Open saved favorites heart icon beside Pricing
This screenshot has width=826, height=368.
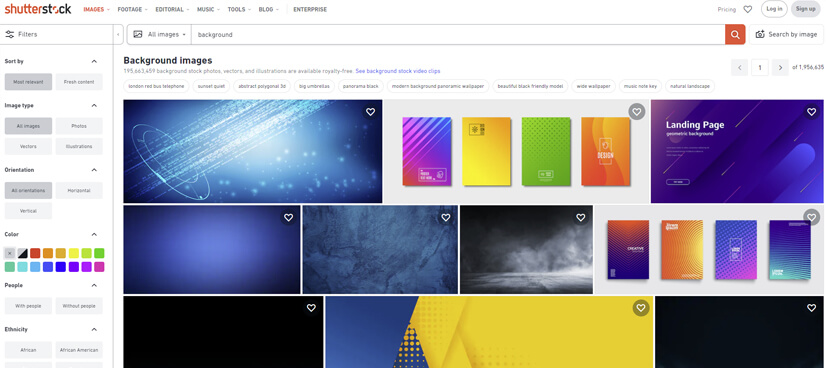(747, 9)
